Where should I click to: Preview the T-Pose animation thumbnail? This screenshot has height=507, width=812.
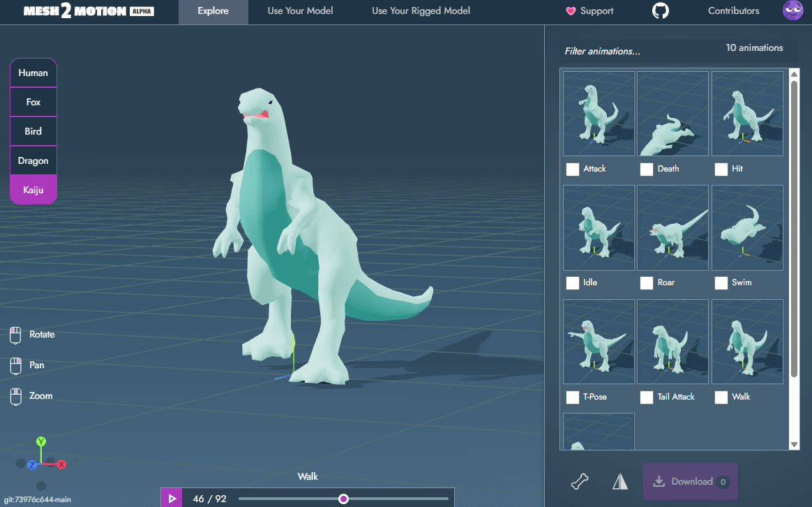coord(599,342)
